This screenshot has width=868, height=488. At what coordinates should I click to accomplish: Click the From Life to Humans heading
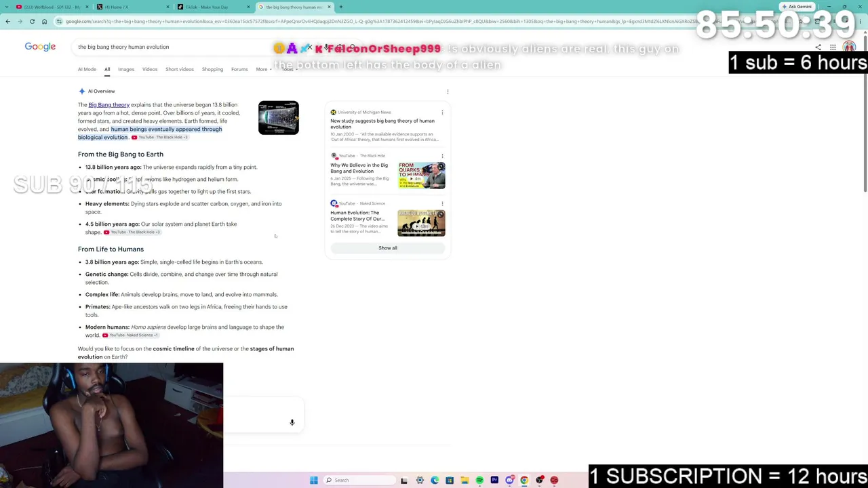point(111,249)
